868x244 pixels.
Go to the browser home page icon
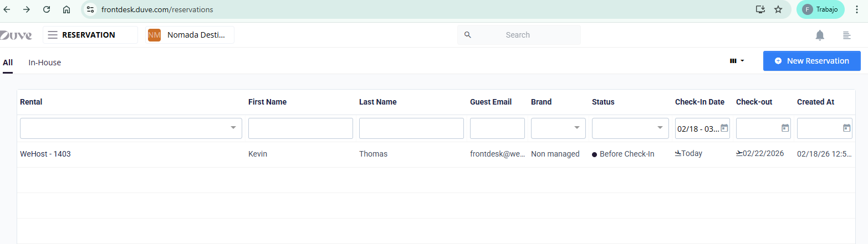pyautogui.click(x=67, y=9)
